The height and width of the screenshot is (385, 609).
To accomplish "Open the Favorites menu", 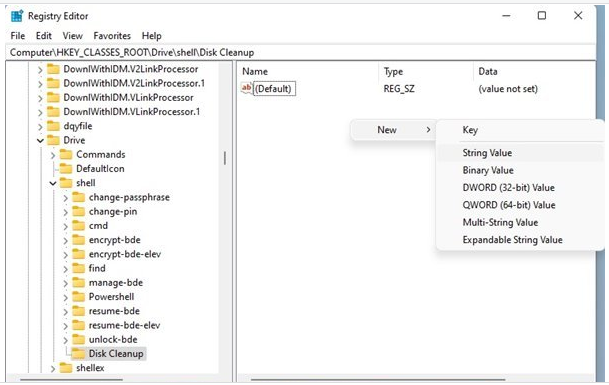I will (112, 36).
